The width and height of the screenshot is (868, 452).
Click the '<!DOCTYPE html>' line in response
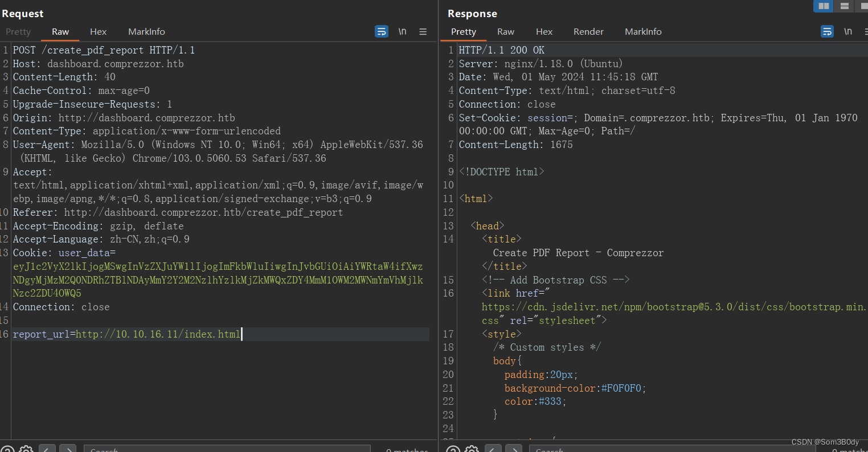pos(501,171)
